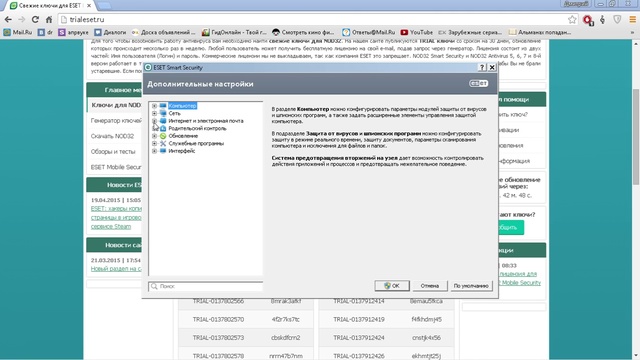
Task: Expand the Интерфейс tree node
Action: 154,151
